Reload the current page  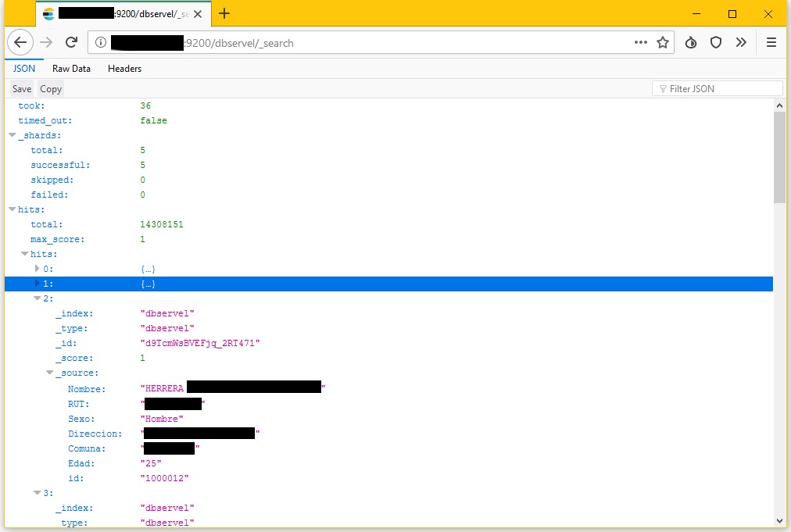(71, 43)
